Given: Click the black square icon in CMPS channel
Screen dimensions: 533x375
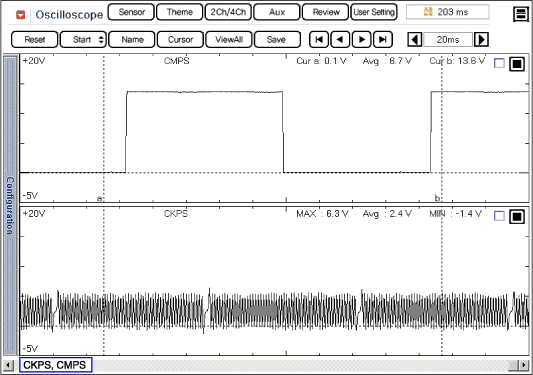Looking at the screenshot, I should click(517, 64).
